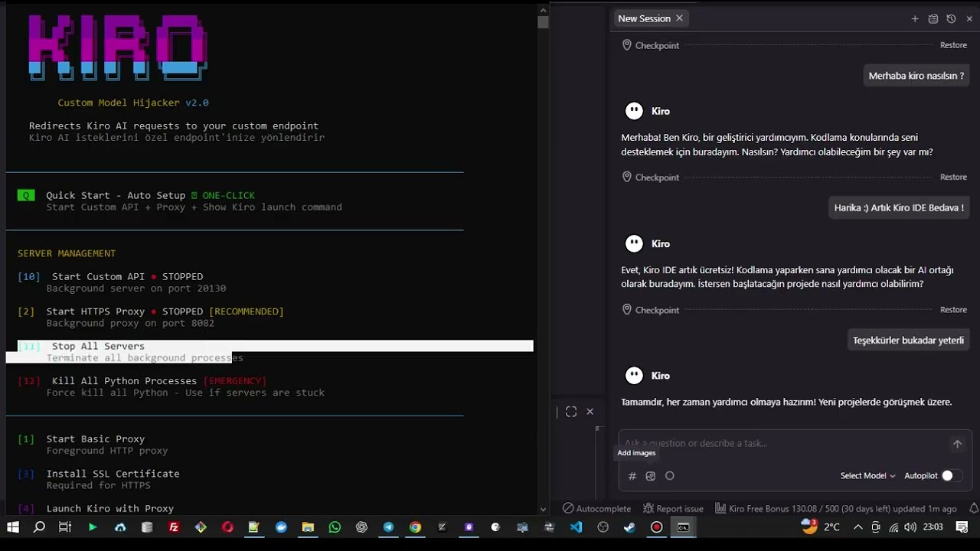Send message with the up arrow button
The width and height of the screenshot is (980, 551).
(x=957, y=444)
